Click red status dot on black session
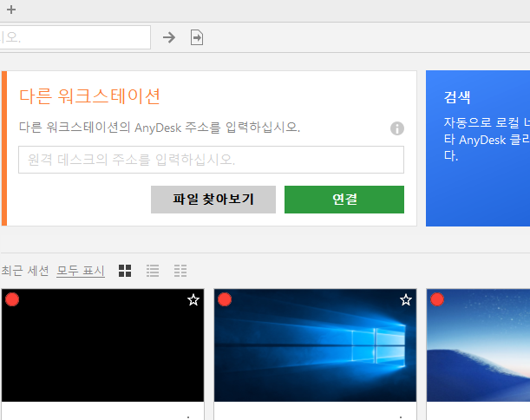The image size is (530, 420). pos(12,299)
